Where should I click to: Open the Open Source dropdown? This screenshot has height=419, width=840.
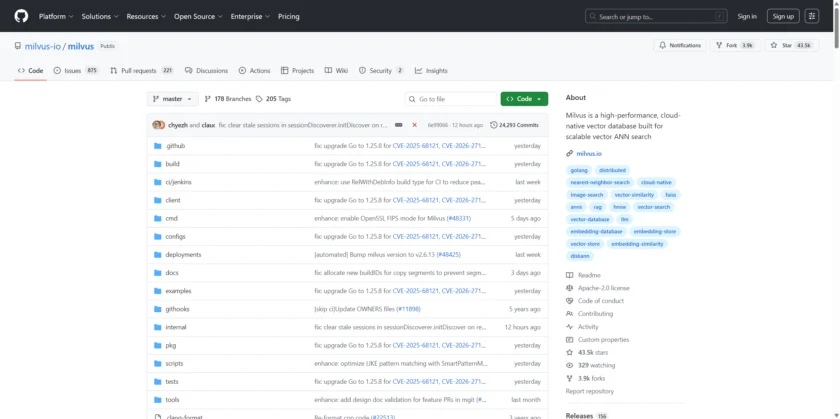click(198, 17)
